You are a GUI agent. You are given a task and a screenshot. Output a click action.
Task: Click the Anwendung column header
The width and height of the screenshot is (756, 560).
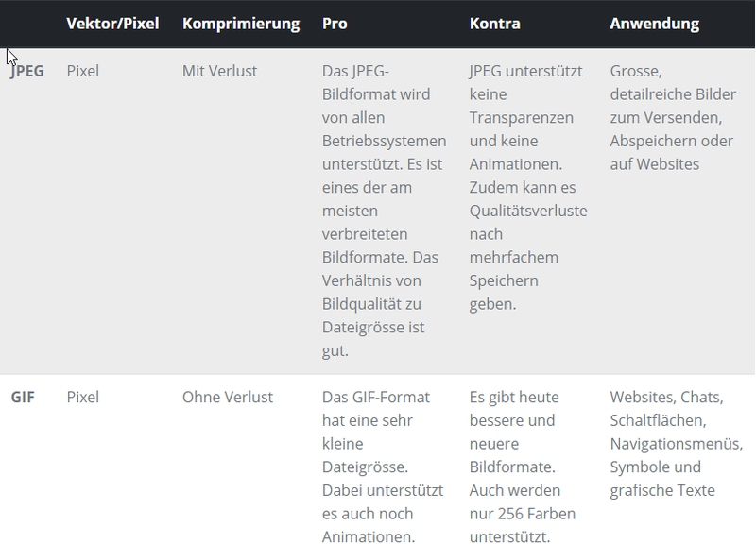[x=654, y=24]
